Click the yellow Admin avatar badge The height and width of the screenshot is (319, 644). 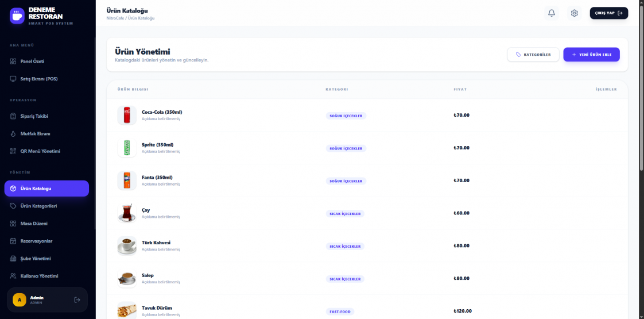(20, 300)
